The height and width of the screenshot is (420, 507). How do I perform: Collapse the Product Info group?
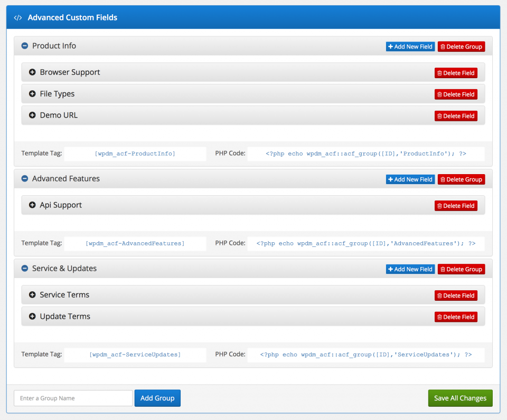tap(24, 46)
